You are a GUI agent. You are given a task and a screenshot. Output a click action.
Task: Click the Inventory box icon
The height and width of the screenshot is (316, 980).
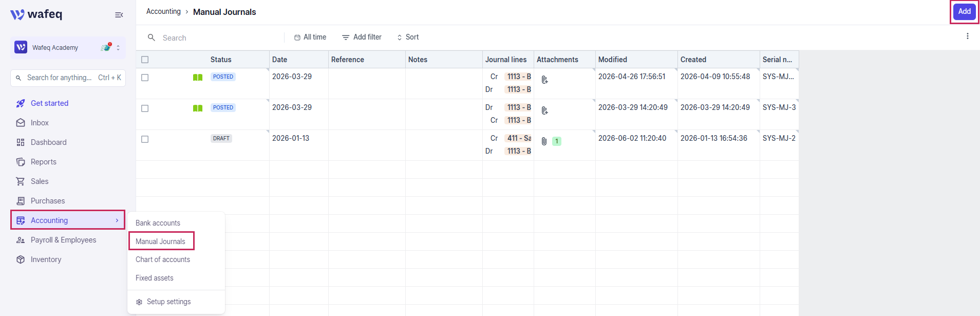coord(21,259)
